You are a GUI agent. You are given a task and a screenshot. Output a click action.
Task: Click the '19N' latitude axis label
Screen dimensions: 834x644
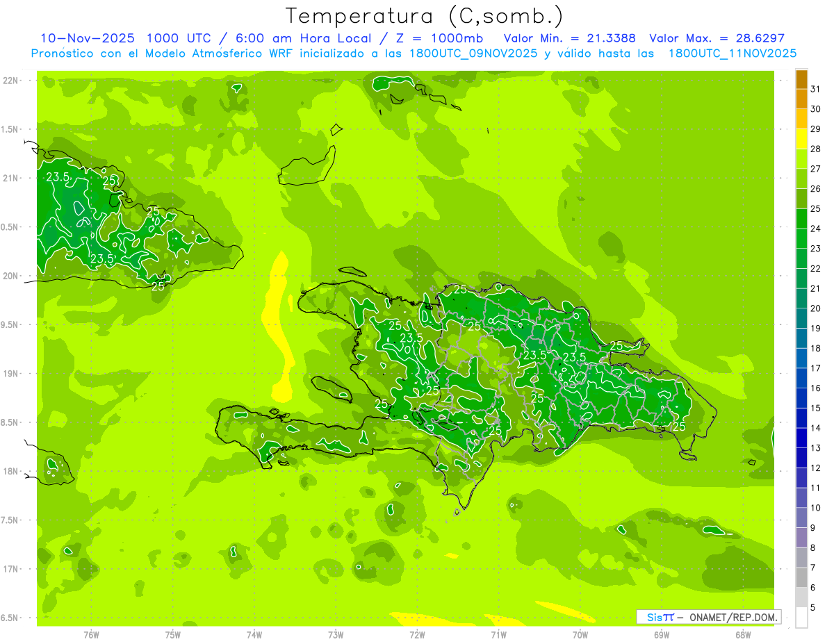pos(11,374)
